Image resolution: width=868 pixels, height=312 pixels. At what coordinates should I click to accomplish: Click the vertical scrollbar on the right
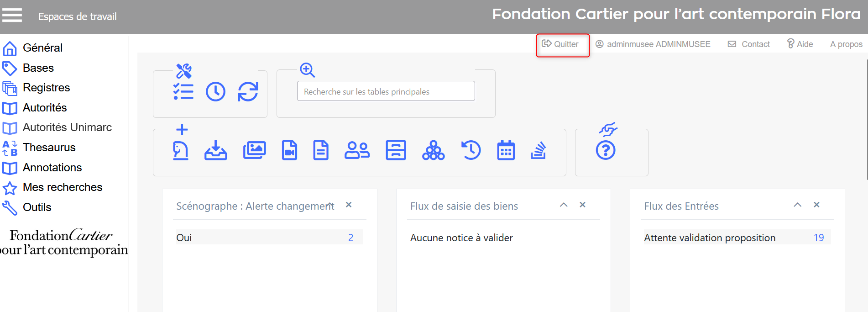coord(867,119)
